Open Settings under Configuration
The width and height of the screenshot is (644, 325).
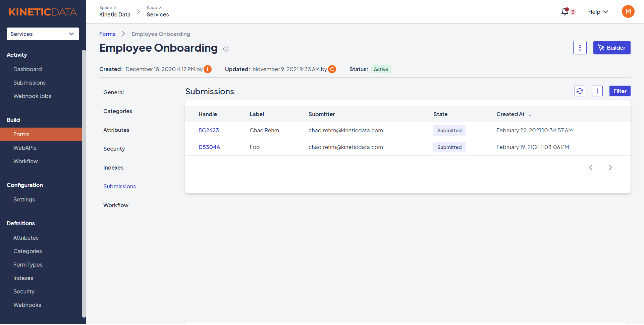click(24, 199)
